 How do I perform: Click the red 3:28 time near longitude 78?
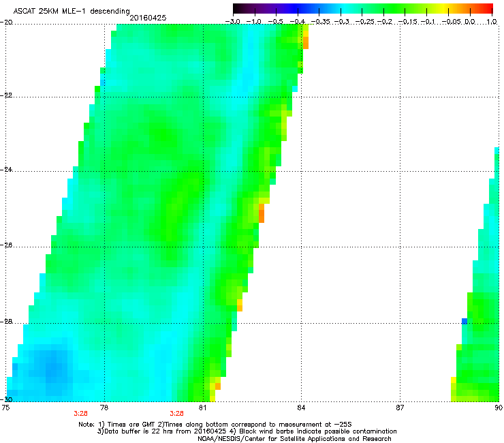[80, 414]
